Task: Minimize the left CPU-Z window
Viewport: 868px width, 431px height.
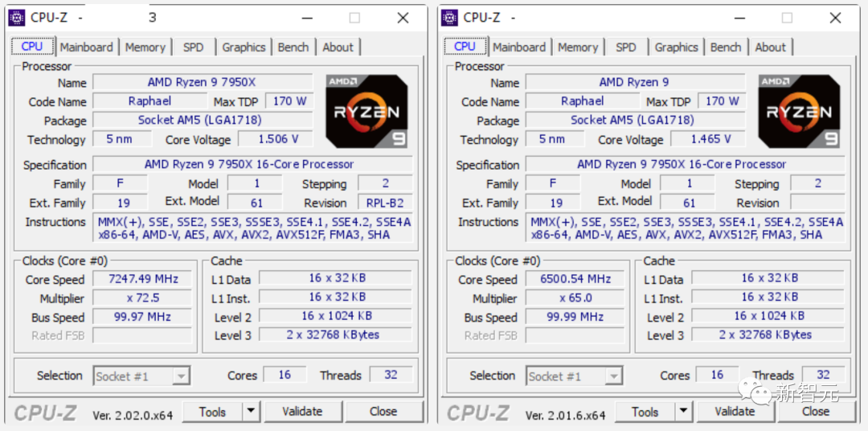Action: pyautogui.click(x=307, y=18)
